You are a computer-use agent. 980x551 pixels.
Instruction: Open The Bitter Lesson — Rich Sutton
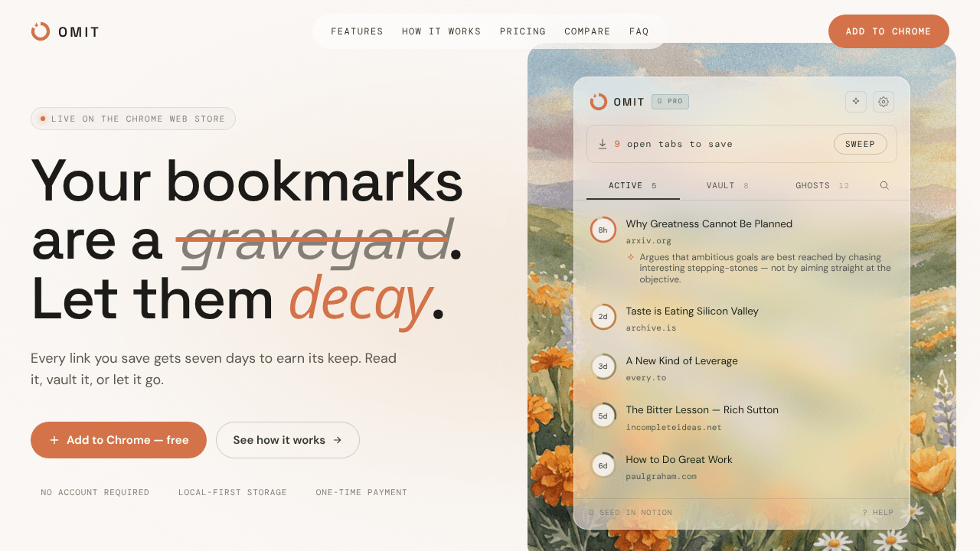[x=702, y=410]
